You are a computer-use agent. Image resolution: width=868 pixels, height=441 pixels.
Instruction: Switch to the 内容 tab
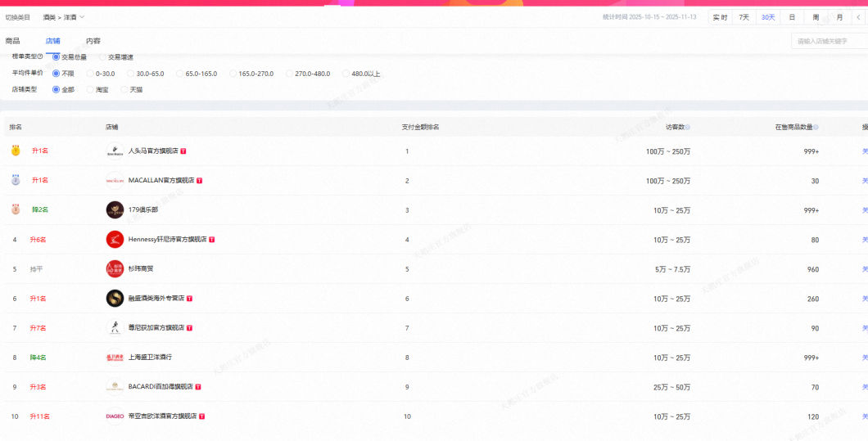[x=93, y=41]
